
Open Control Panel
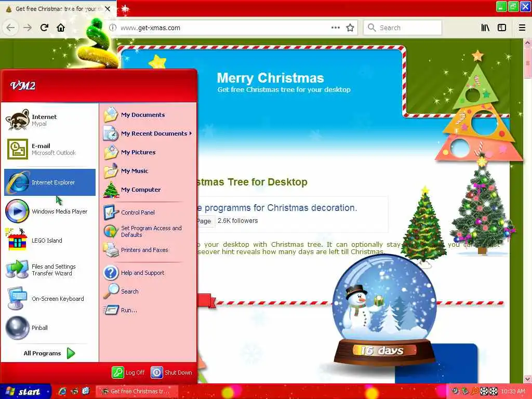pos(148,212)
